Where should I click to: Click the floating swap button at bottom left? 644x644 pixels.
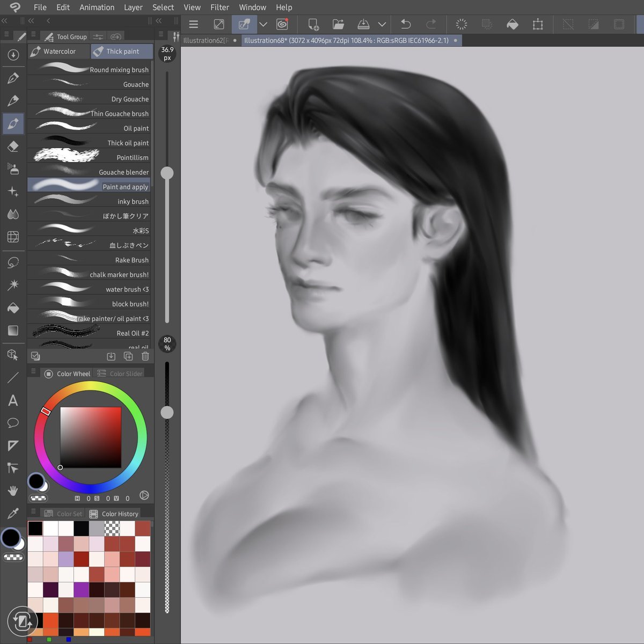coord(23,621)
